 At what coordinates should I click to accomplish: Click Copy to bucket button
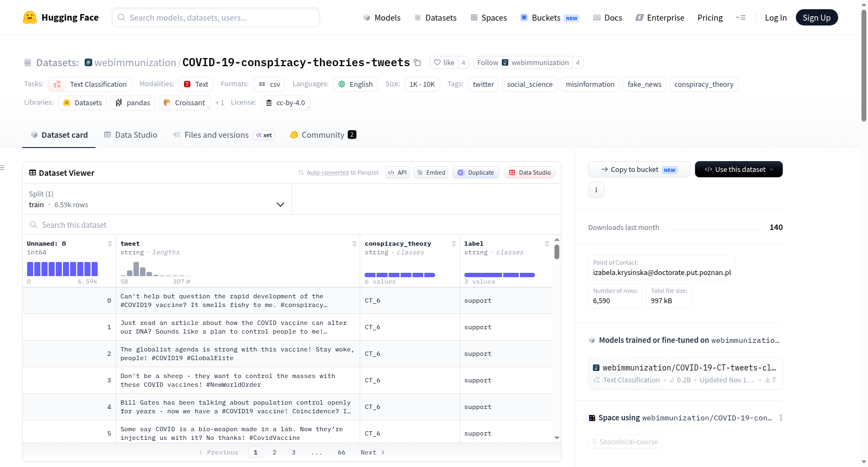click(x=639, y=169)
